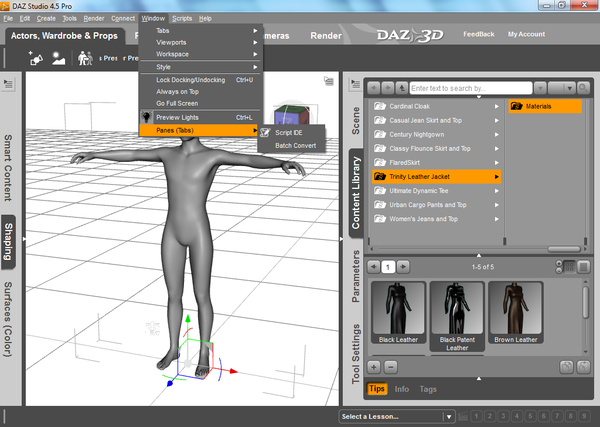
Task: Open Content Library pane options icon
Action: click(355, 84)
